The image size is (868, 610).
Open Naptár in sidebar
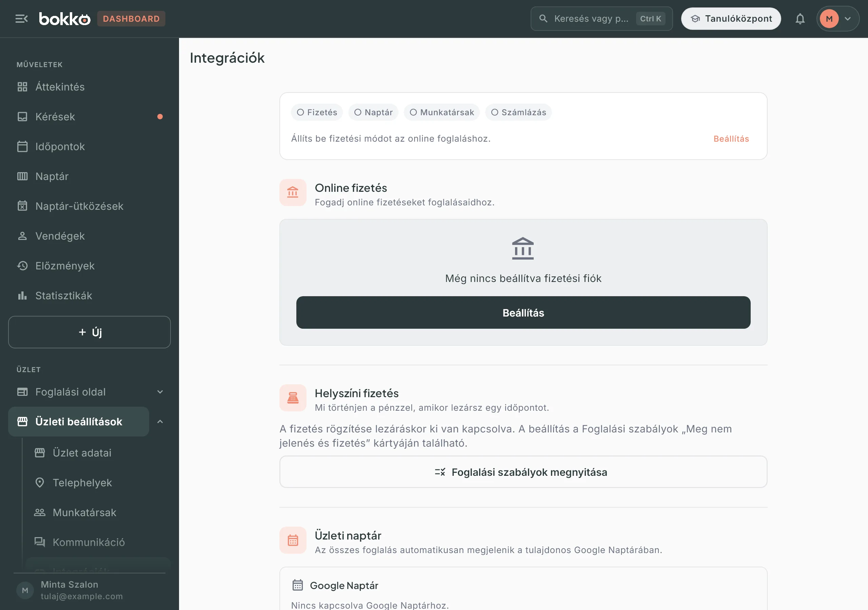89,176
